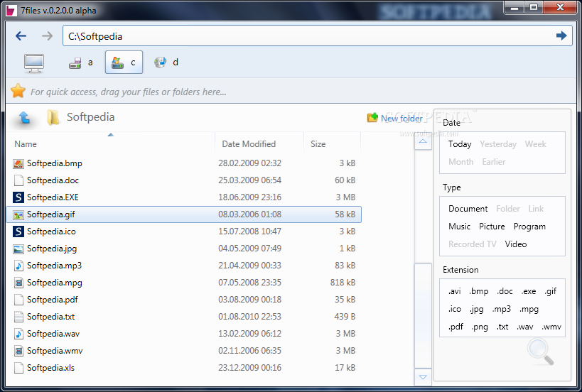Filter by extension .txt
Screen dimensions: 582x392
coord(502,327)
